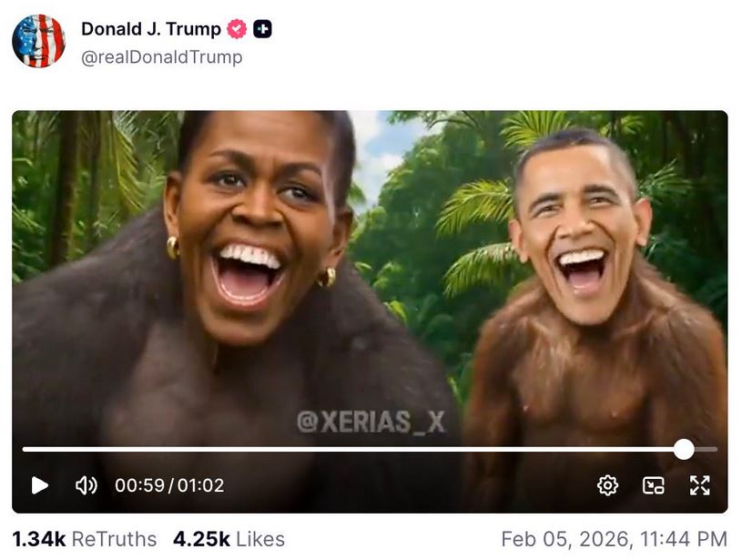The width and height of the screenshot is (742, 560).
Task: Click the play button on the video
Action: click(x=39, y=485)
